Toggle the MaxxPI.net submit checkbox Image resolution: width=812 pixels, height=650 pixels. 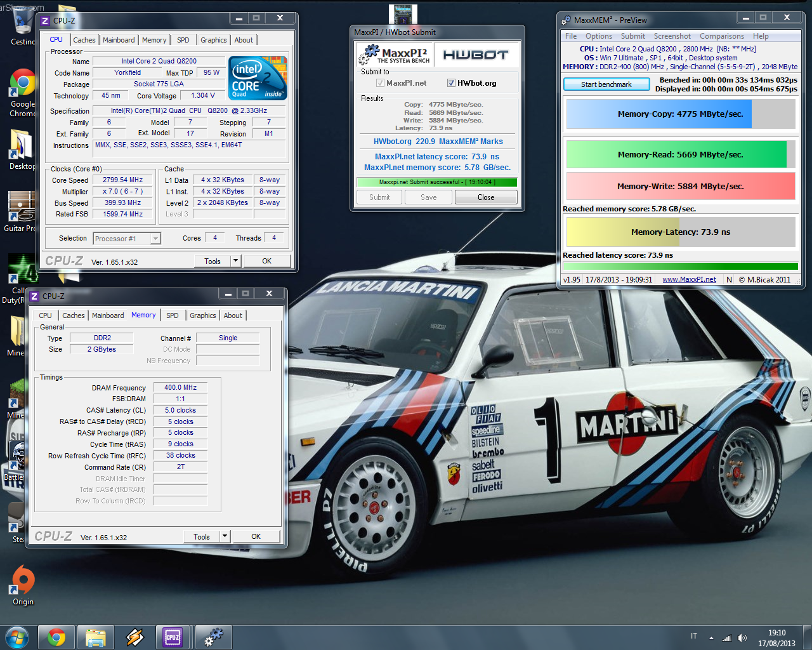[x=380, y=83]
